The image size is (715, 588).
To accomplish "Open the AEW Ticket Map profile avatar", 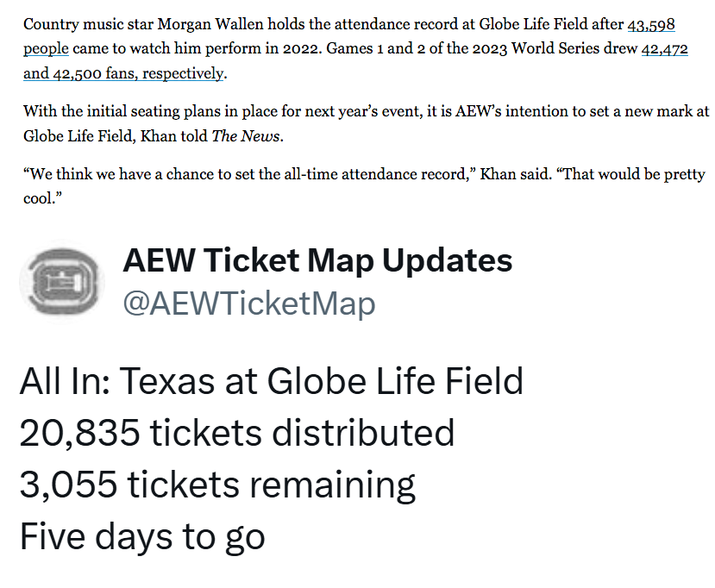I will (61, 282).
